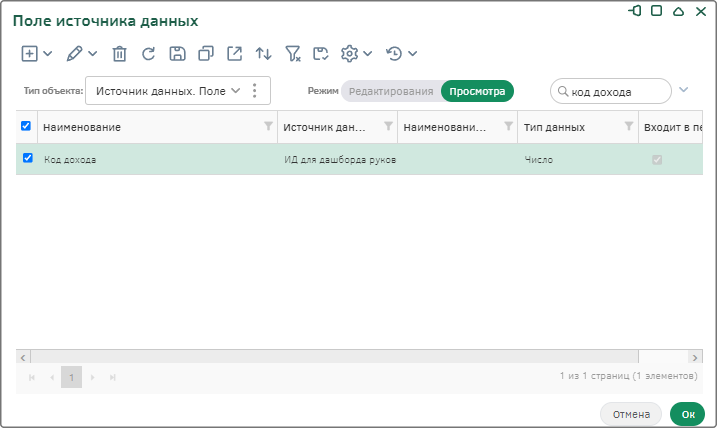
Task: Select the 'Код дохода' cell
Action: 157,160
